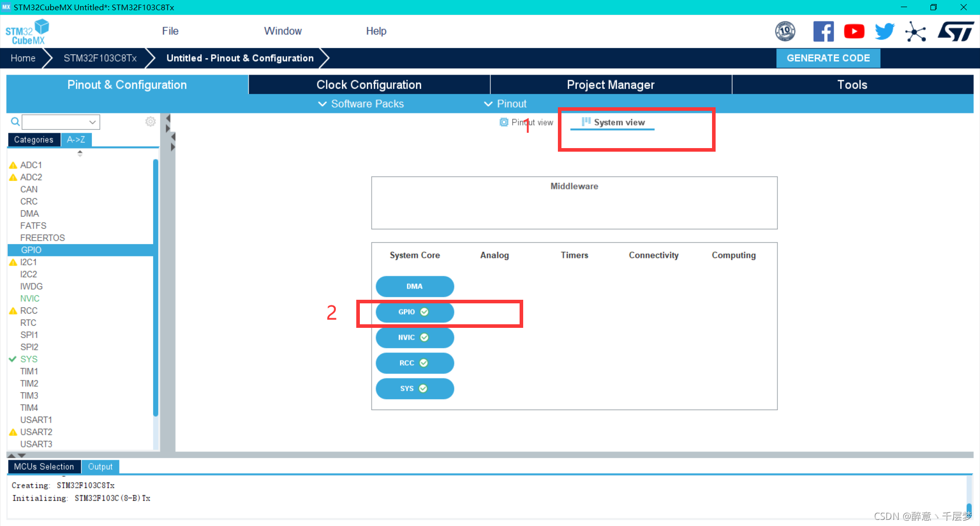This screenshot has width=980, height=526.
Task: Click the STM32F103C8Tx breadcrumb
Action: pyautogui.click(x=100, y=58)
